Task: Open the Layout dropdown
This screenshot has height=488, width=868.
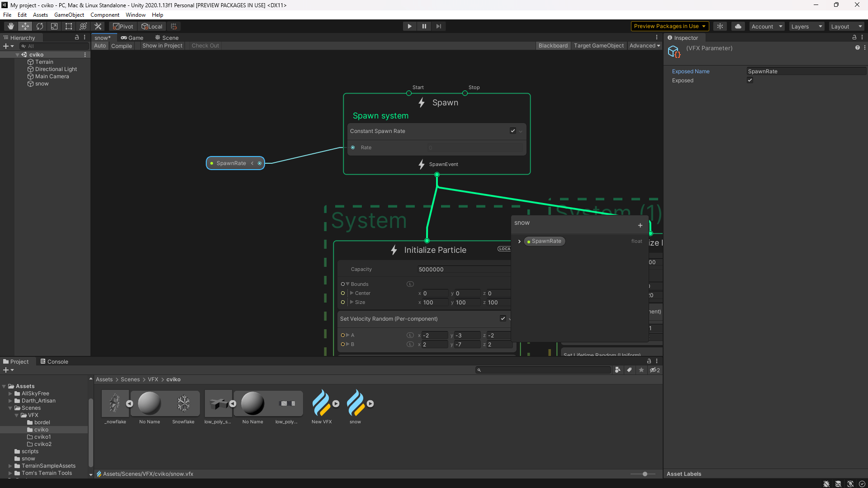Action: (x=846, y=26)
